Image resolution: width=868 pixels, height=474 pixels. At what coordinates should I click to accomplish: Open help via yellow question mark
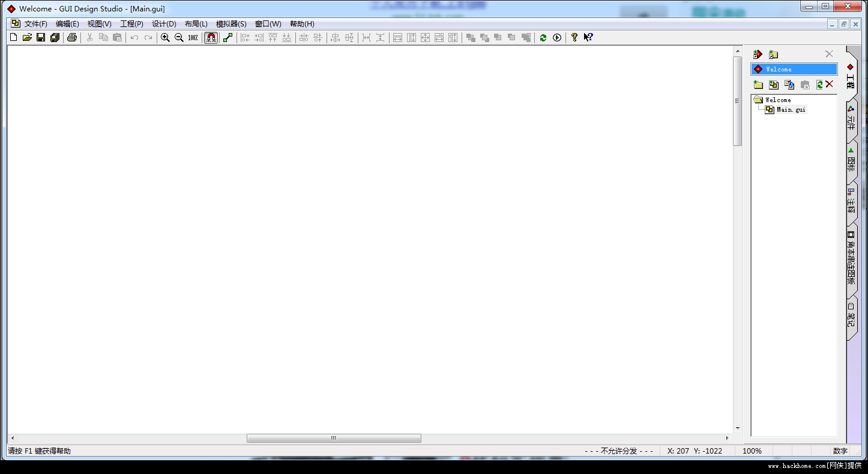(574, 37)
